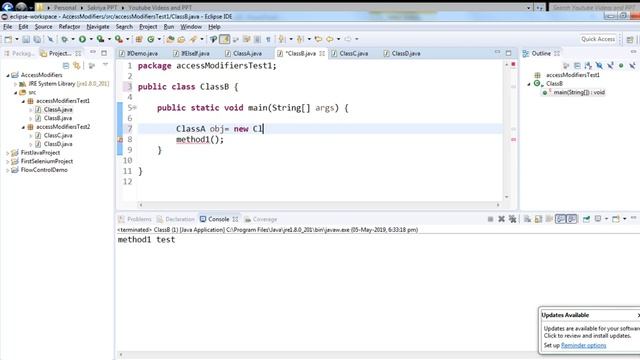Click Remove Launch X icon in Console
Screen dimensions: 640x360
[x=501, y=219]
